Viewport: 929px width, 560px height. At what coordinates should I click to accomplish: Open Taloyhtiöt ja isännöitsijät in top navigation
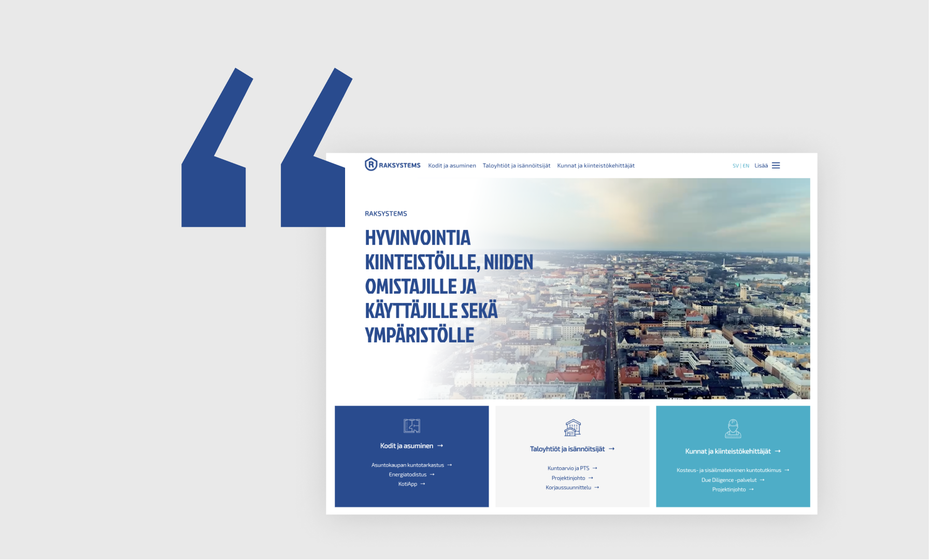[517, 166]
